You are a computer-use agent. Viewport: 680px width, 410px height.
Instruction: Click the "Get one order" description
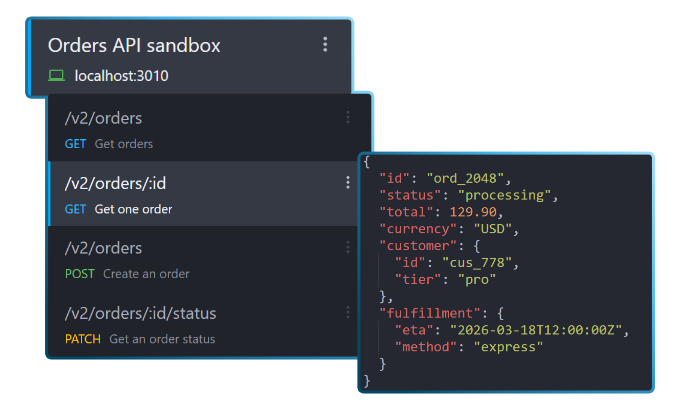[x=133, y=209]
